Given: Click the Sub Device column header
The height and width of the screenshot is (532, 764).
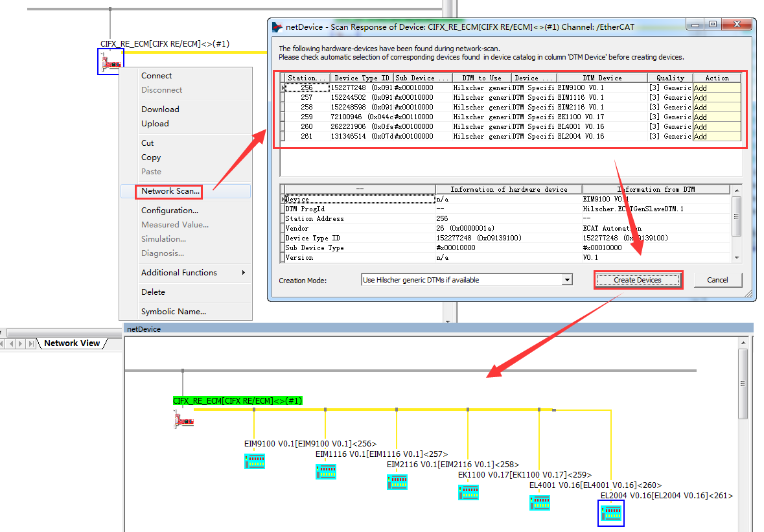Looking at the screenshot, I should (x=423, y=78).
